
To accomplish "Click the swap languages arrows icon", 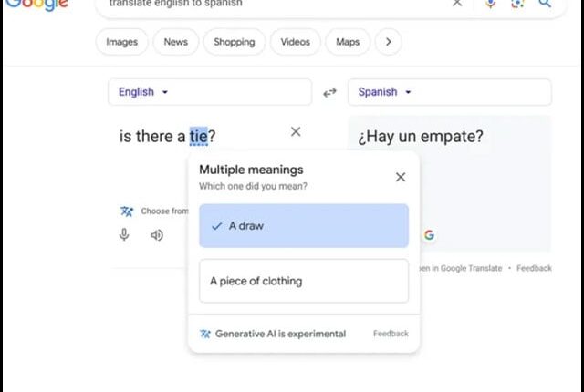I will [330, 92].
